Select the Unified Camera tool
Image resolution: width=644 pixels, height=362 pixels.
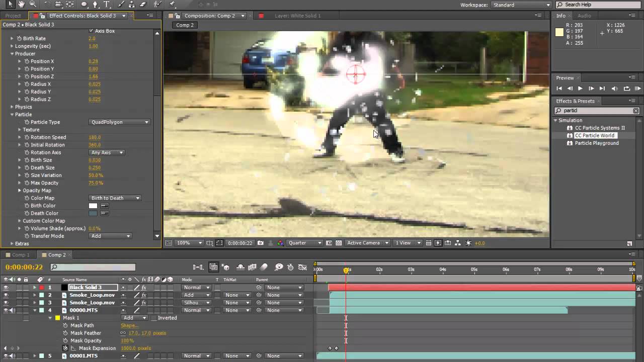click(x=59, y=5)
